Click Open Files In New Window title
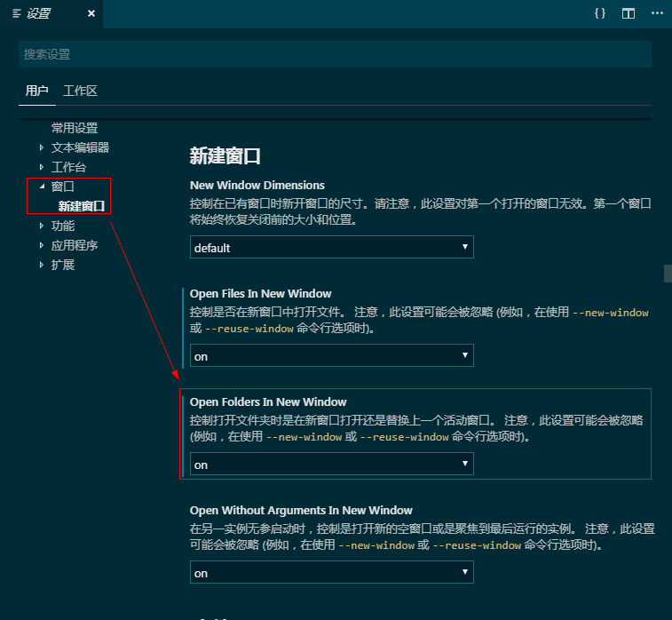 coord(261,294)
